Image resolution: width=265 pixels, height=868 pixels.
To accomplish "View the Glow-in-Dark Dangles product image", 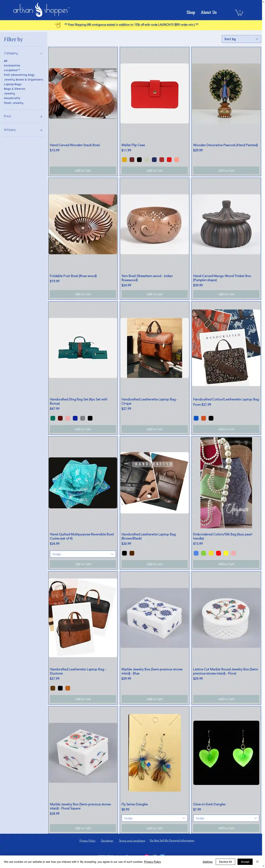I will 226,753.
